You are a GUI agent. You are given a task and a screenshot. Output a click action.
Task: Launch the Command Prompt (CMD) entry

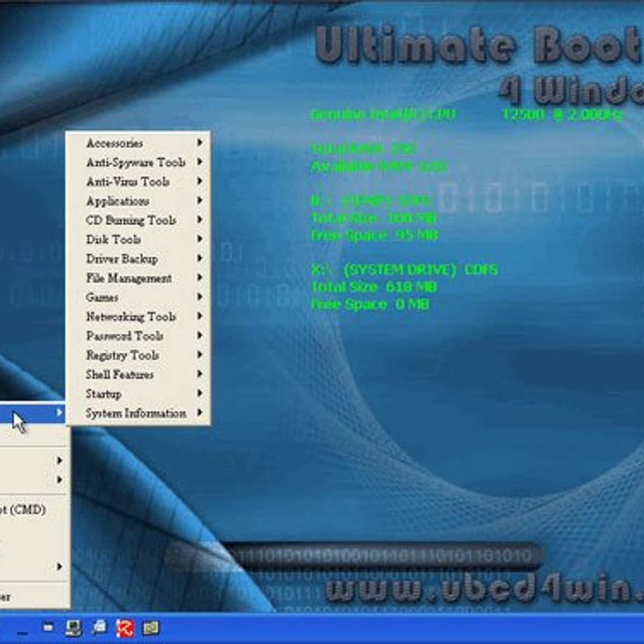[23, 510]
